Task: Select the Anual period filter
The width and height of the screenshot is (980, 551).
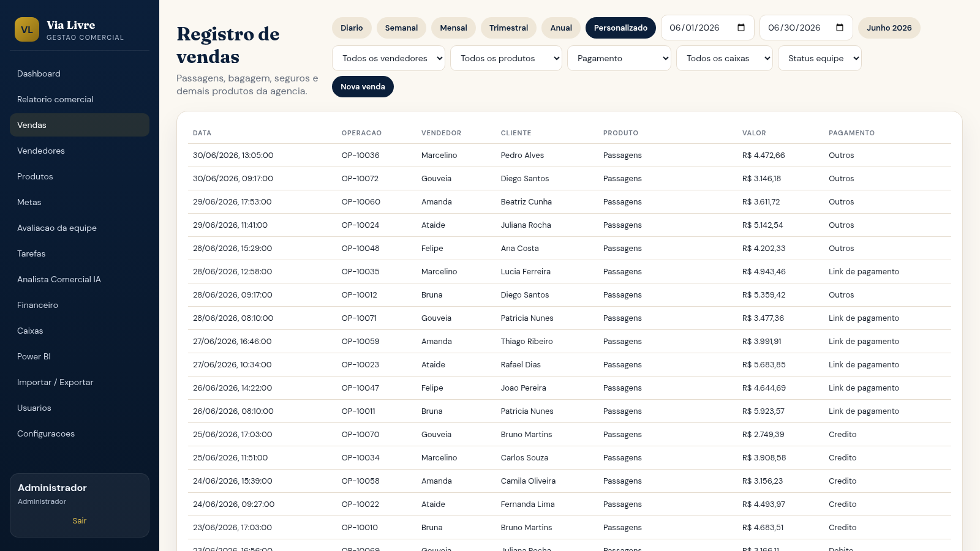Action: pos(561,28)
